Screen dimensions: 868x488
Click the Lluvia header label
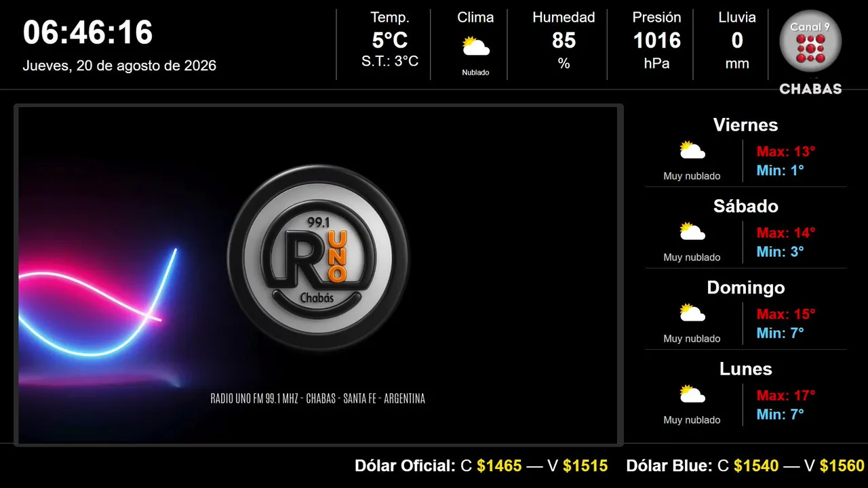tap(737, 18)
